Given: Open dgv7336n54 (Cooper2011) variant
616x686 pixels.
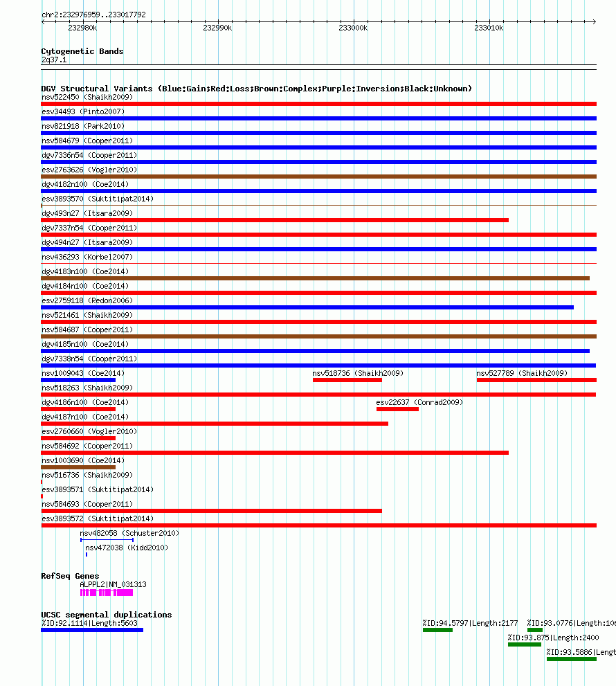Looking at the screenshot, I should tap(89, 155).
